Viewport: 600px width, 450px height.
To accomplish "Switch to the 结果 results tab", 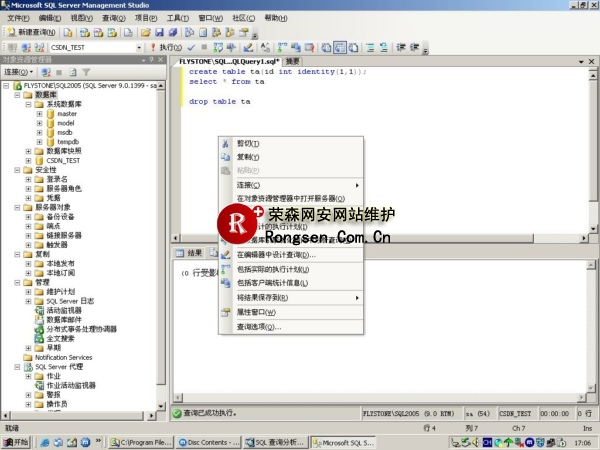I will [x=189, y=253].
